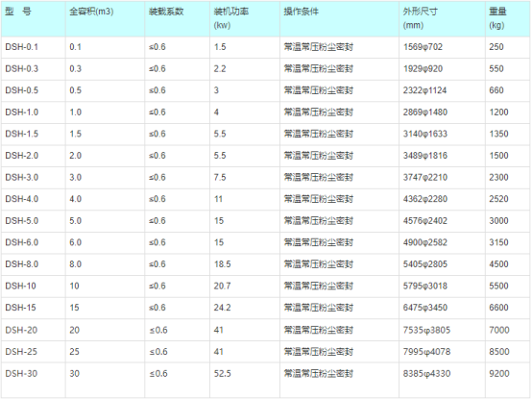The width and height of the screenshot is (532, 399).
Task: Click the 装载系数 column header
Action: [x=177, y=19]
